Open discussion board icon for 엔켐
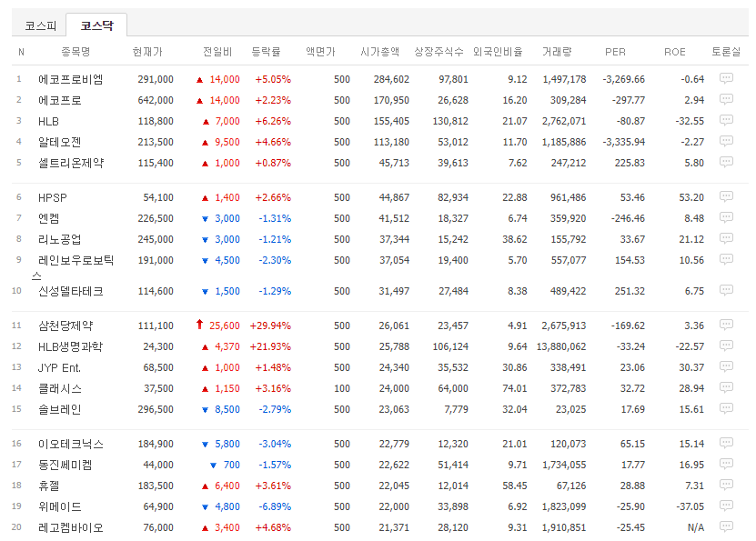The width and height of the screenshot is (756, 541). coord(726,217)
